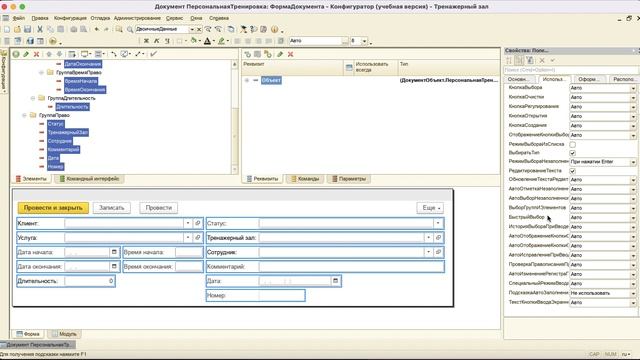The width and height of the screenshot is (640, 360).
Task: Click Записать button in form preview
Action: tap(111, 208)
